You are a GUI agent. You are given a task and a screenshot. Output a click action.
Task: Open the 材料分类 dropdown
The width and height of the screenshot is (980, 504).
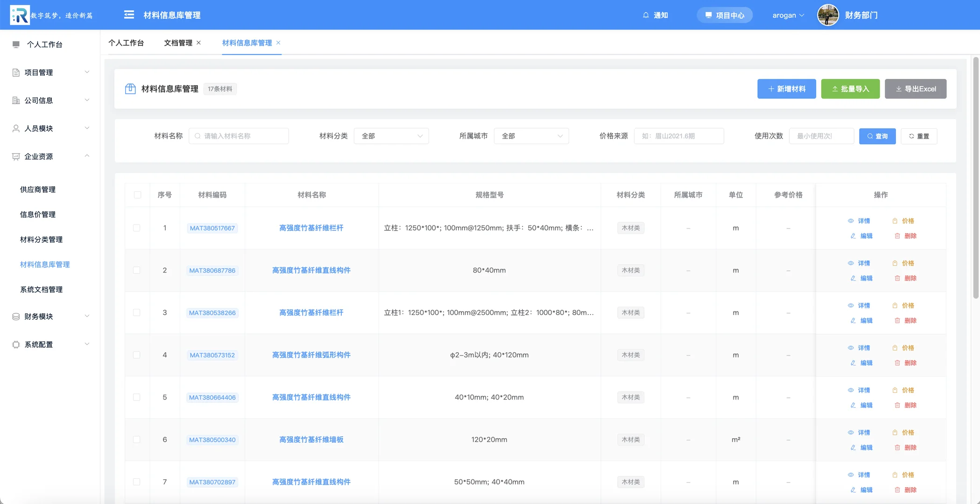(x=391, y=136)
